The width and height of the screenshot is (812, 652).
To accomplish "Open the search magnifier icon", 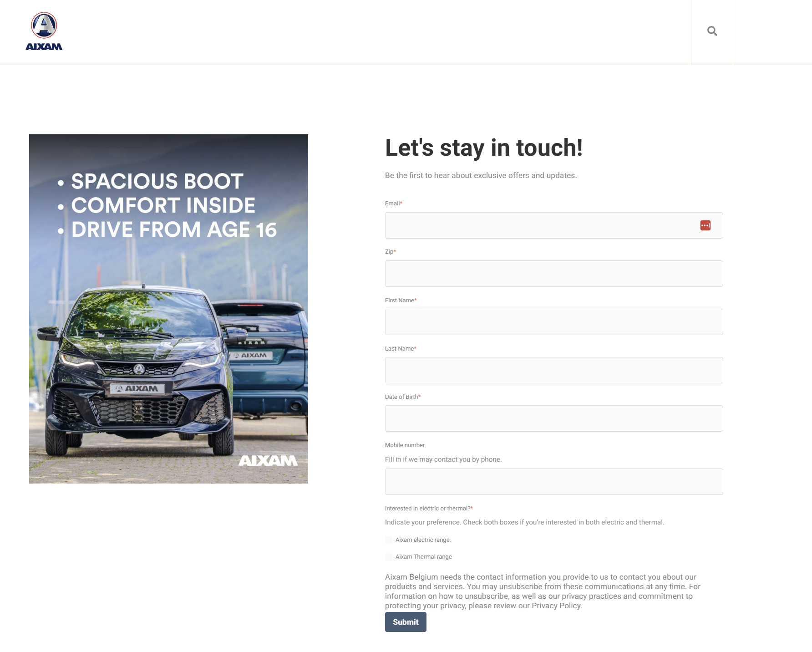I will [x=712, y=31].
